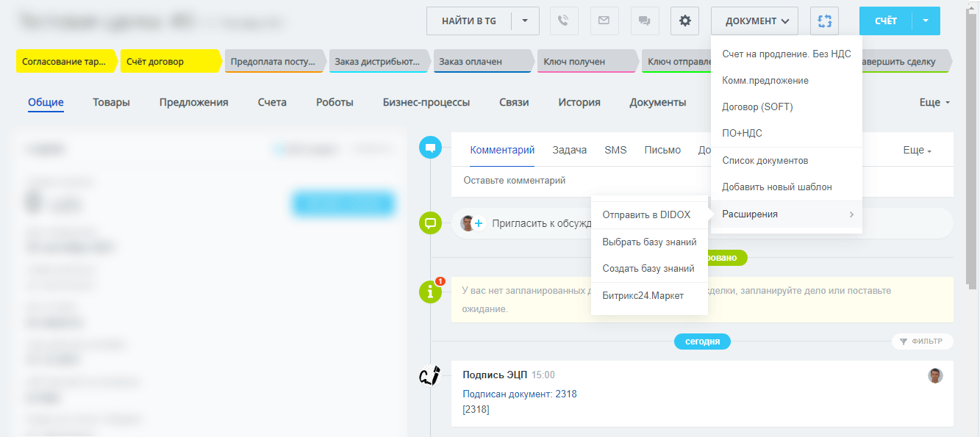Choose Комм.предложение from document menu
The width and height of the screenshot is (980, 437).
point(787,81)
